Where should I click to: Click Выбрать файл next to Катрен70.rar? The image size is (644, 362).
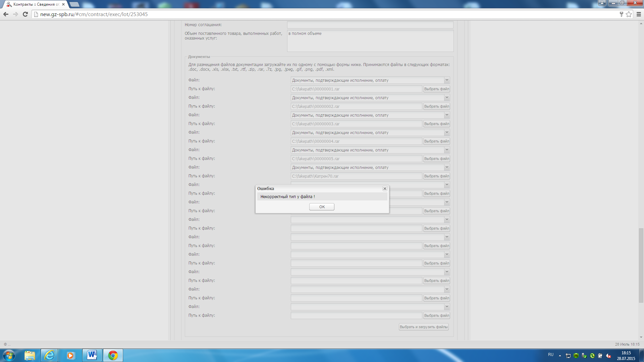[x=436, y=176]
